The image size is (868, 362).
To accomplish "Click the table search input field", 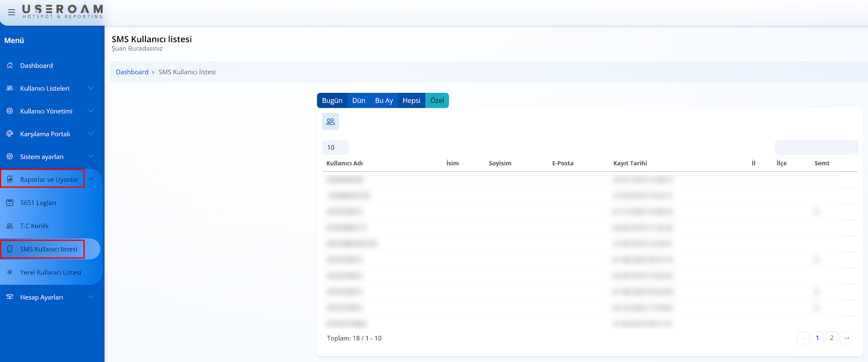I will pyautogui.click(x=816, y=147).
